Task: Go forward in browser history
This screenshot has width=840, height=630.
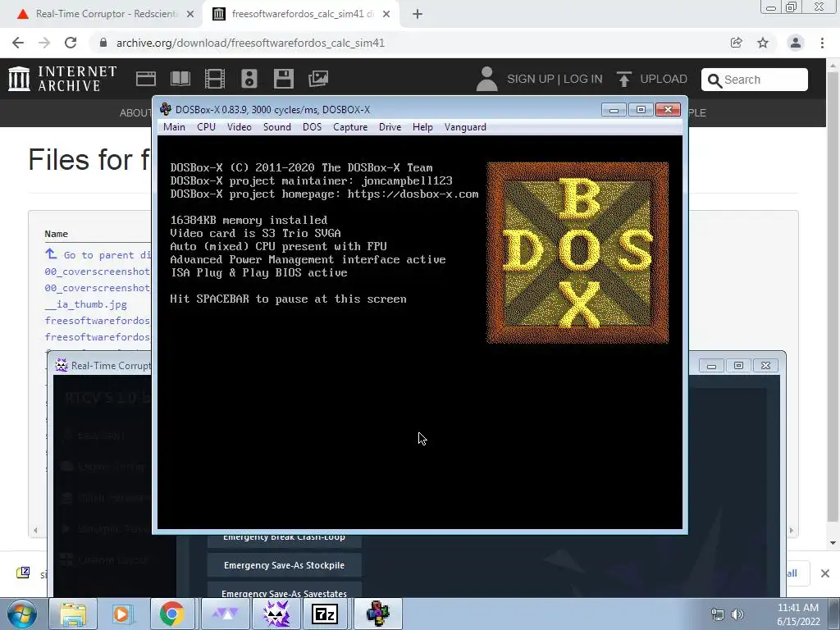Action: pyautogui.click(x=44, y=43)
